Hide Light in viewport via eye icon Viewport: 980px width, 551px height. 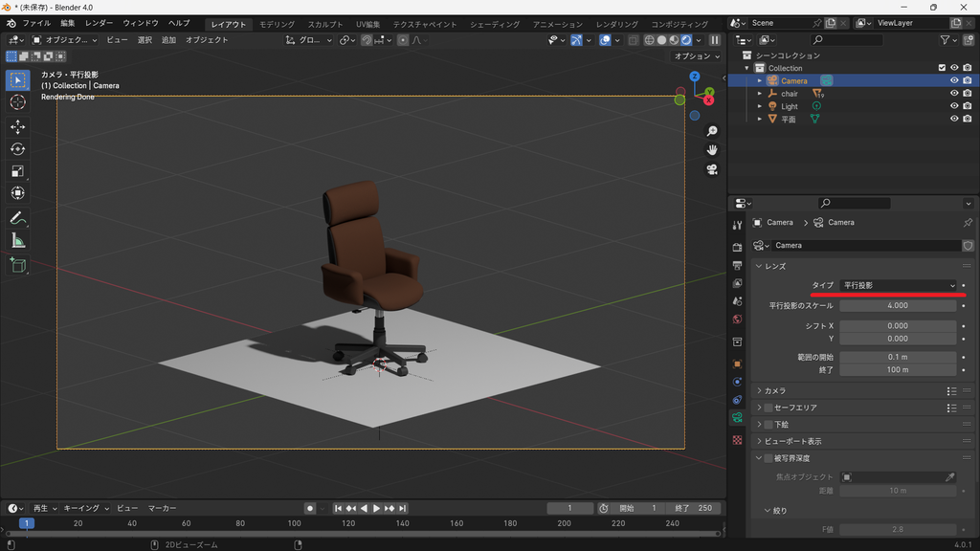[x=954, y=106]
